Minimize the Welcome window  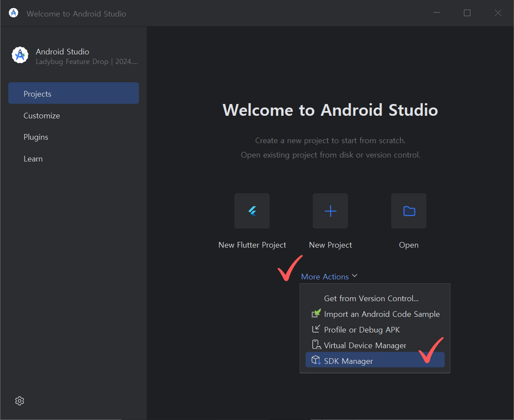point(436,13)
